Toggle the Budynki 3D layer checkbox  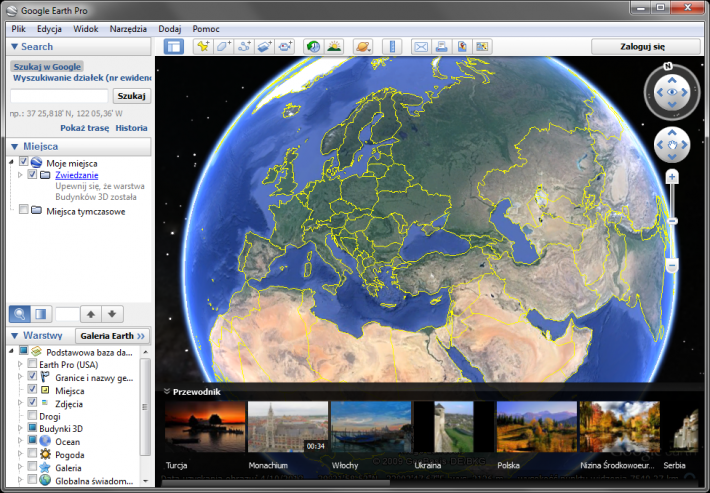(32, 427)
